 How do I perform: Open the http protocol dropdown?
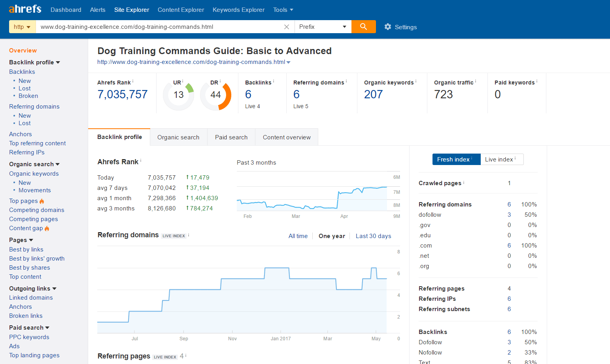22,27
